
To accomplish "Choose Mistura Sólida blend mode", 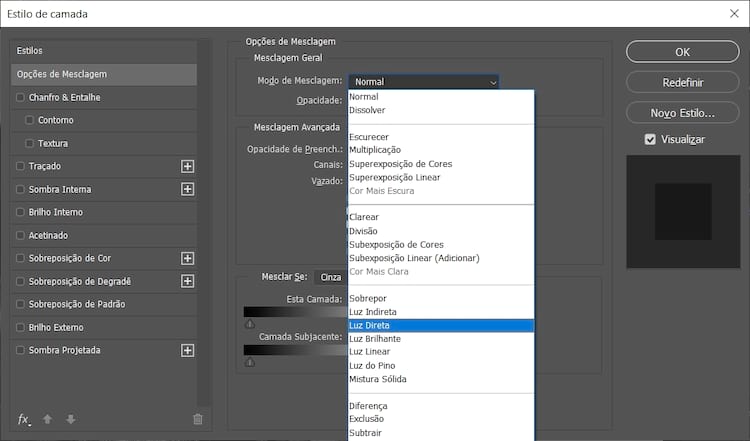I will coord(441,379).
